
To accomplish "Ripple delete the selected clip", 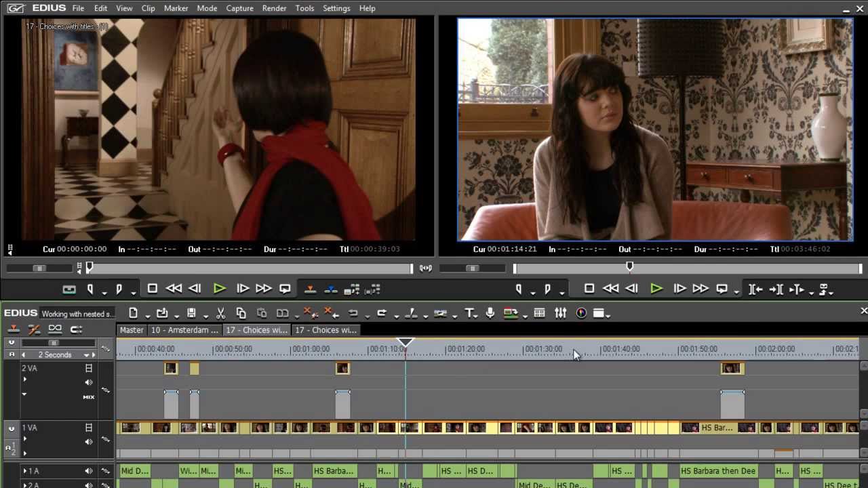I will tap(330, 313).
